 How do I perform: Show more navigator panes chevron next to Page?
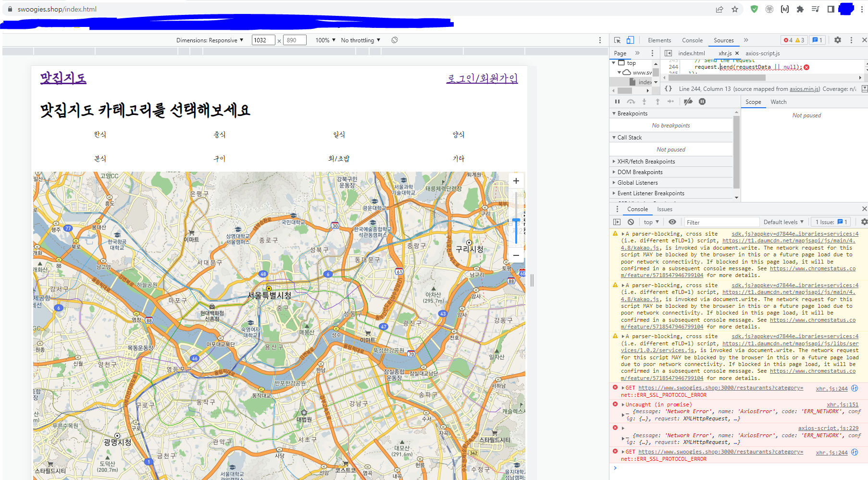[637, 53]
